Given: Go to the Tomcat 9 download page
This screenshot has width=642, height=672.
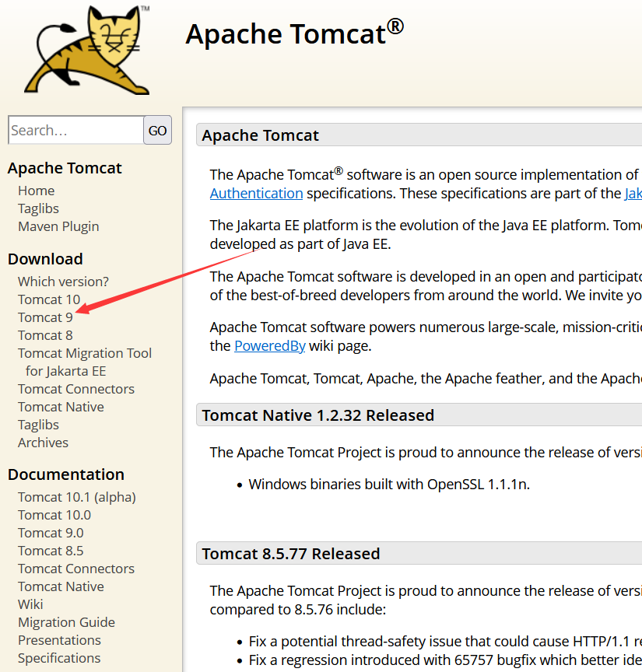Looking at the screenshot, I should pos(45,317).
